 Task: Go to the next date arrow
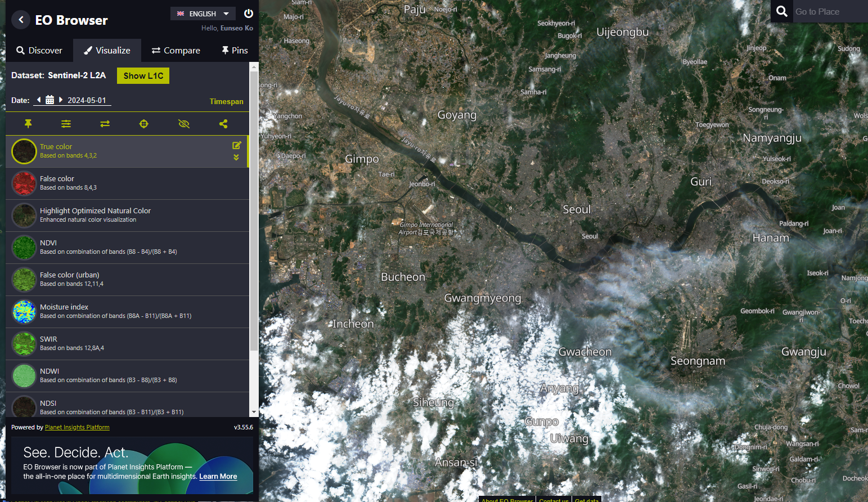[x=61, y=100]
